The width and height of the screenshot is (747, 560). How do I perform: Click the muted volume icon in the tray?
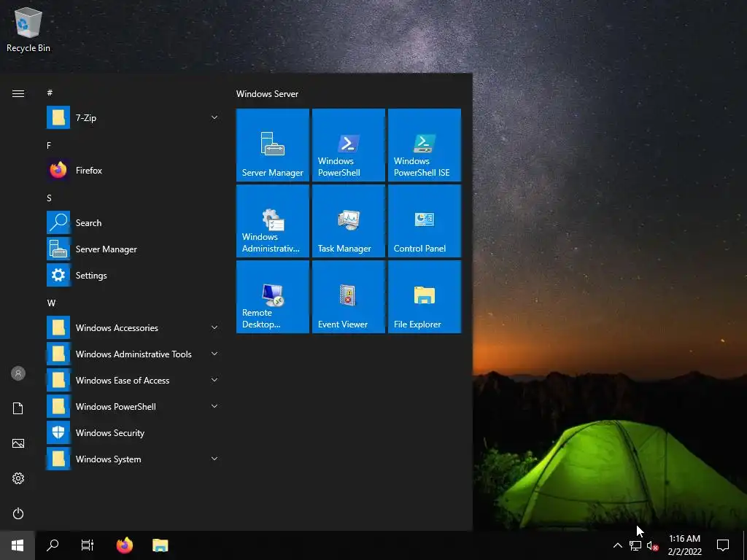(x=652, y=545)
